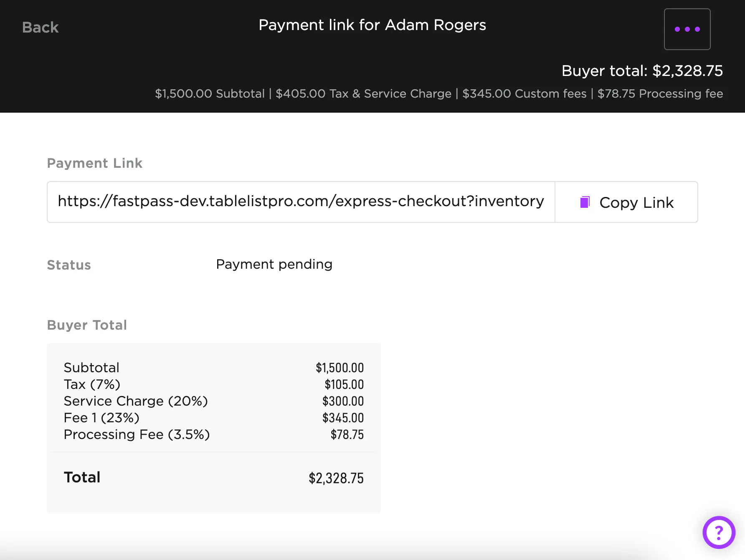Click inside the payment link URL field
The width and height of the screenshot is (745, 560).
pos(301,202)
